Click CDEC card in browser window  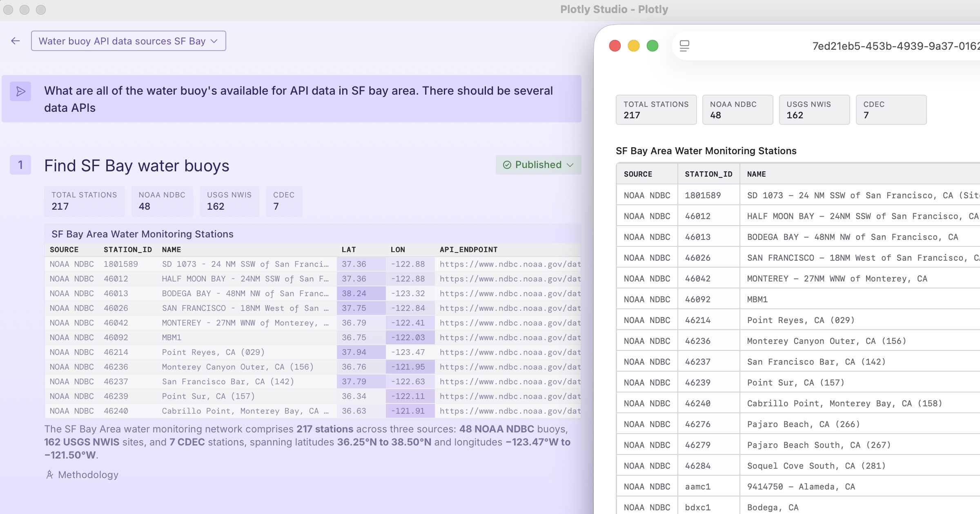(x=891, y=110)
